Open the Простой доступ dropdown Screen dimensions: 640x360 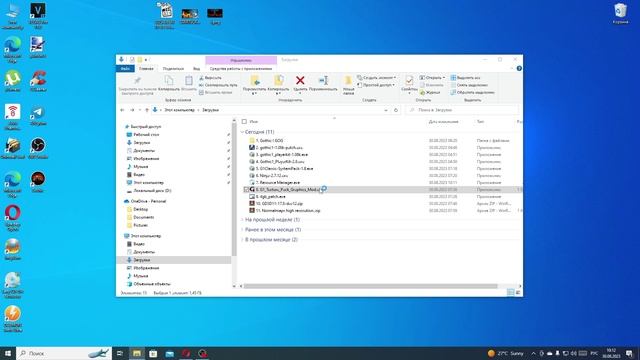pos(376,85)
